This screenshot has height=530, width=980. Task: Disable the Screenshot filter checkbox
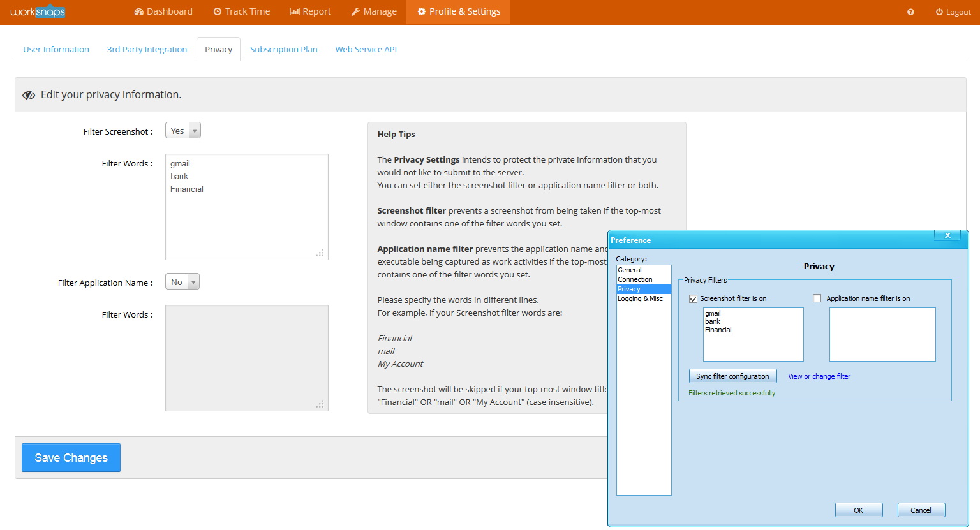(693, 298)
